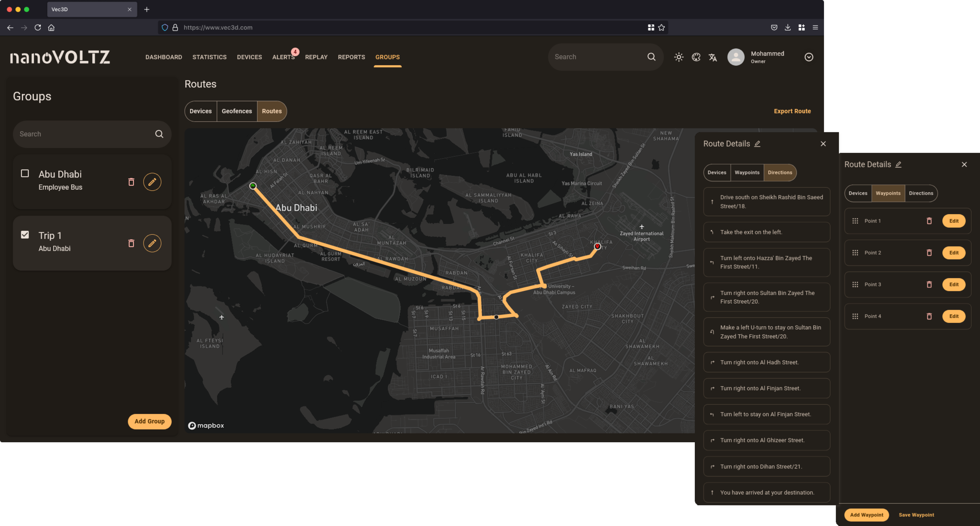Viewport: 980px width, 526px height.
Task: Click the green route start marker
Action: (253, 186)
